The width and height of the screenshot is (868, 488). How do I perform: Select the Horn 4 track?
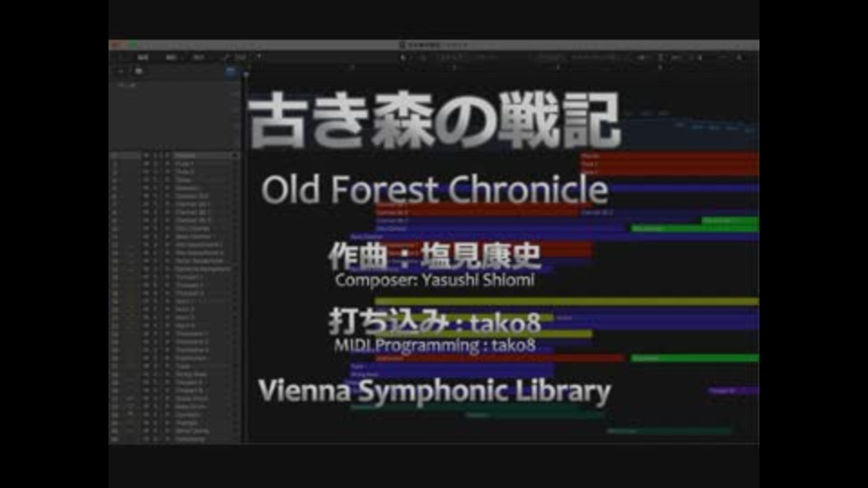(x=175, y=326)
